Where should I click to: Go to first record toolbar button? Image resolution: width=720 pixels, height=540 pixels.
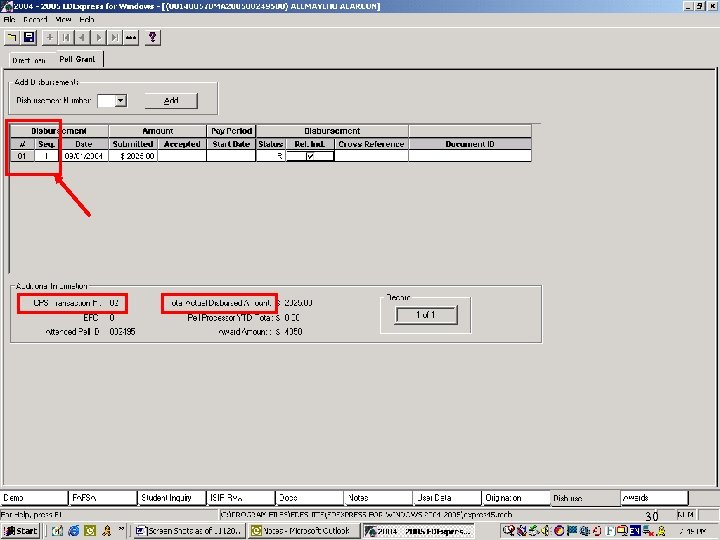point(66,38)
